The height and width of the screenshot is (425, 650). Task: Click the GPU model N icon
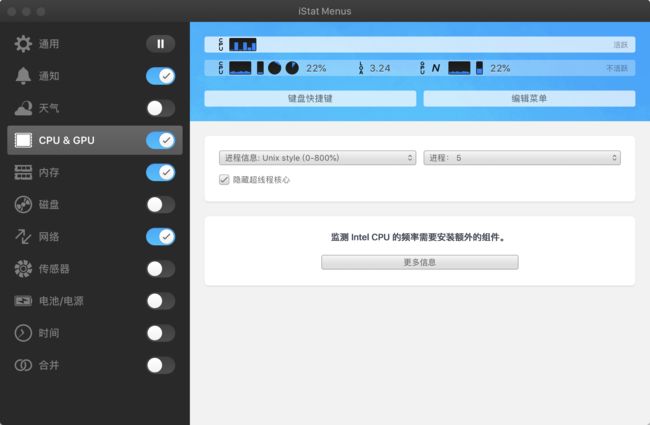[436, 68]
